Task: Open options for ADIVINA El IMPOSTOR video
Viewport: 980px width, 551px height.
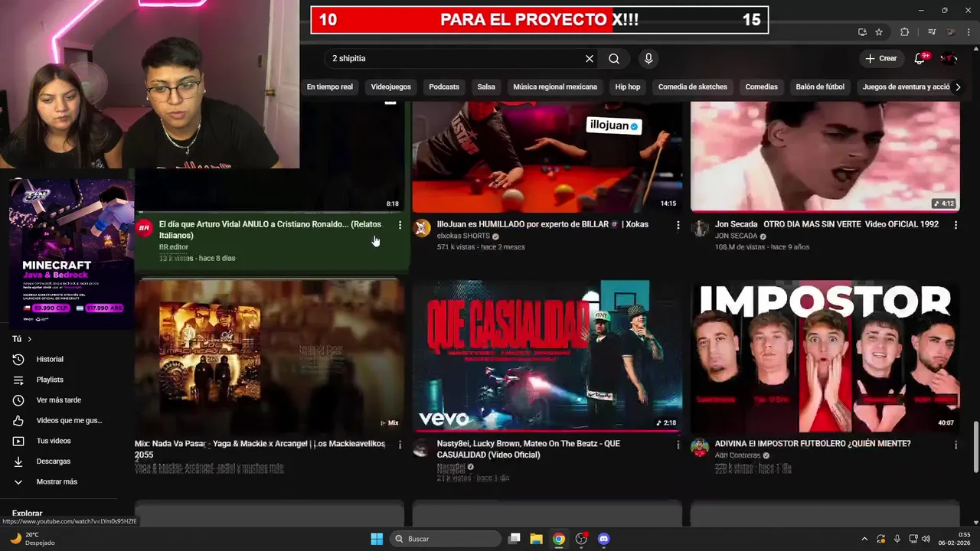Action: [955, 445]
